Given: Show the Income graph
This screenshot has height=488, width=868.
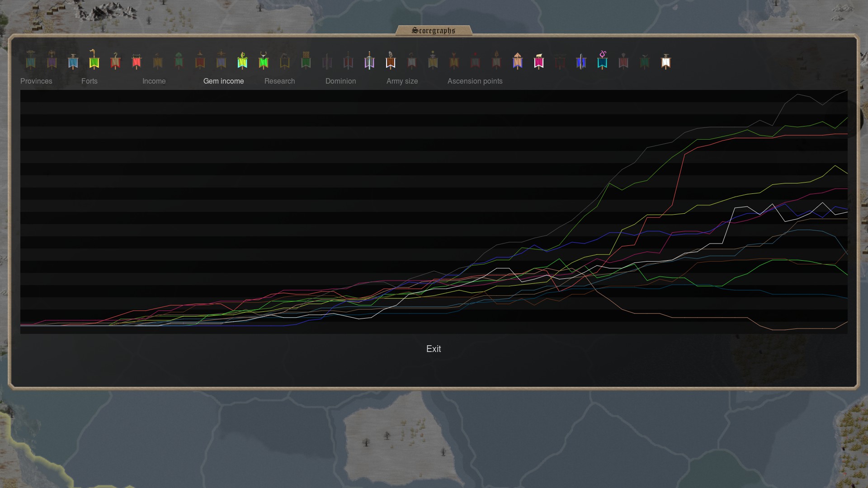Looking at the screenshot, I should tap(154, 81).
